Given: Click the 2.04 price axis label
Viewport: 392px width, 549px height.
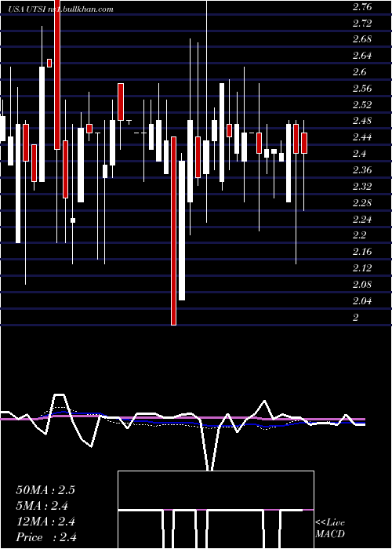Looking at the screenshot, I should click(362, 300).
